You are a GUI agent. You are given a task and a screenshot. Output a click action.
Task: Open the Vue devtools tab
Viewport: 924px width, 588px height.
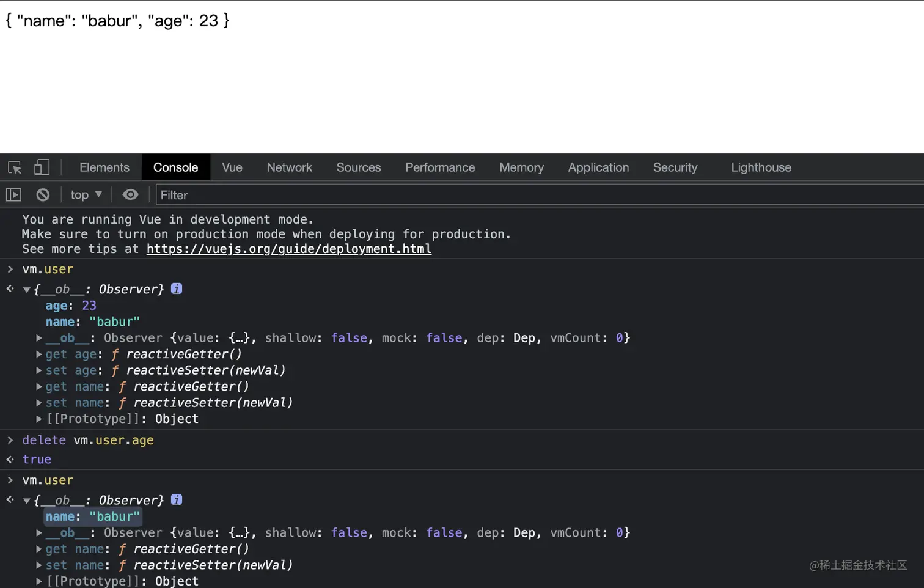pyautogui.click(x=232, y=167)
